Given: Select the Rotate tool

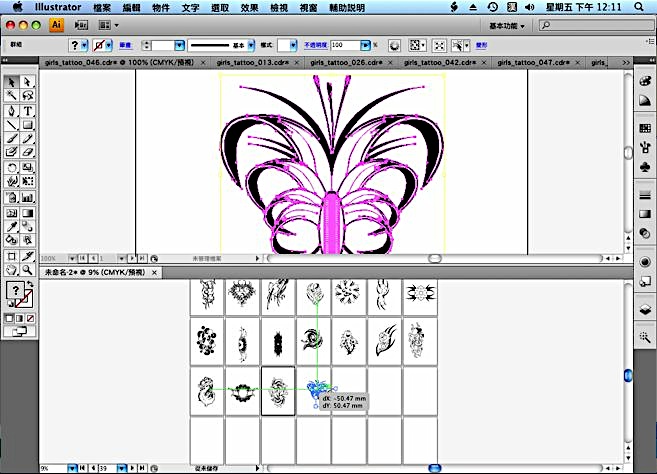Looking at the screenshot, I should click(12, 168).
